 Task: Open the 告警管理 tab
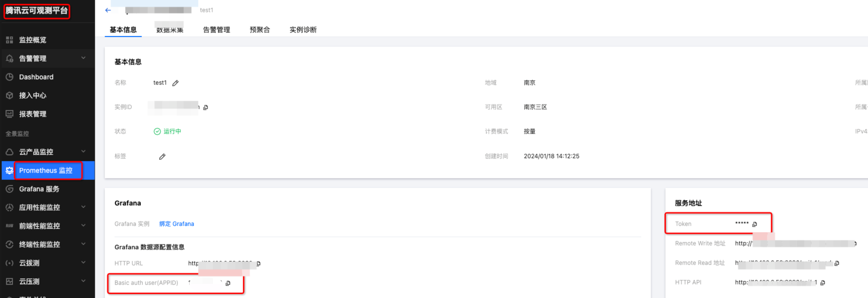point(216,30)
